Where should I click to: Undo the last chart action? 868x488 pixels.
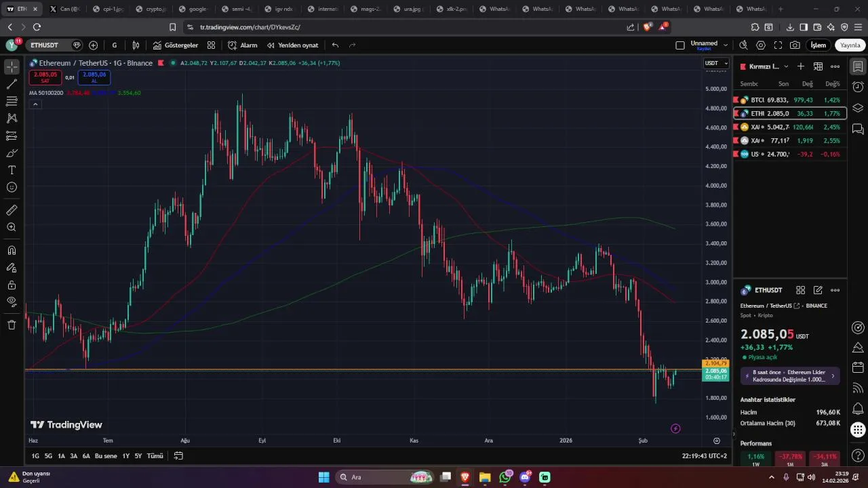tap(335, 45)
